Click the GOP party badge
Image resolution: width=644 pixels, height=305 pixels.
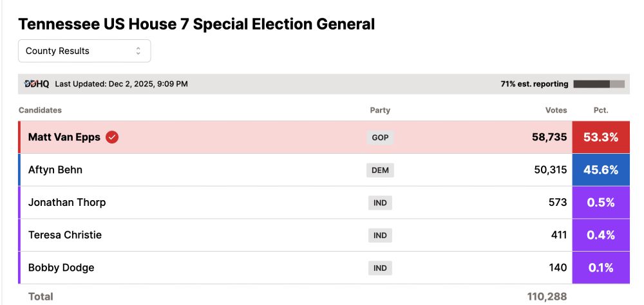tap(381, 137)
